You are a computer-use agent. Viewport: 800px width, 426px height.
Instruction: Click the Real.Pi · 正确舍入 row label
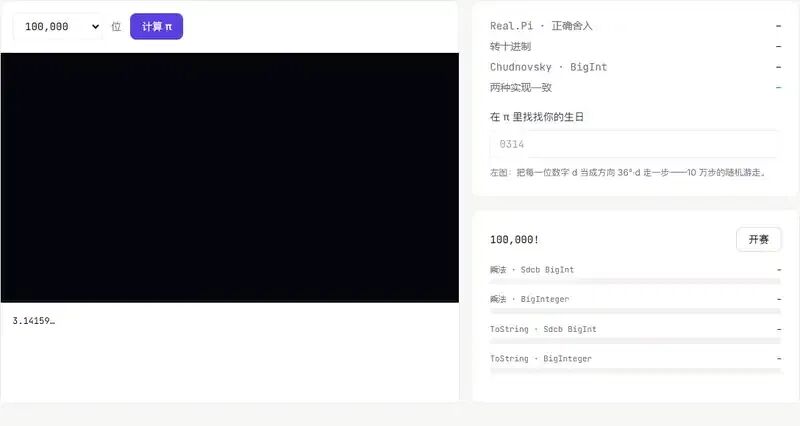pos(541,26)
